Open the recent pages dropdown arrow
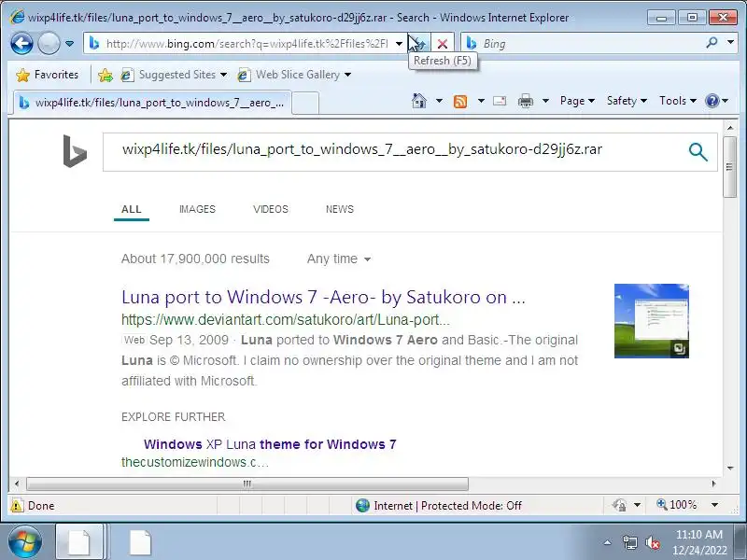Image resolution: width=747 pixels, height=560 pixels. (x=69, y=44)
